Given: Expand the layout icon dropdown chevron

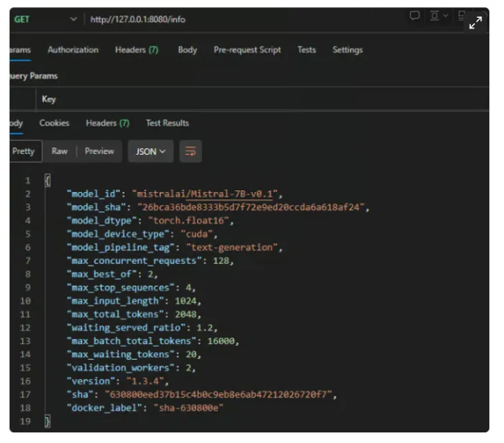Looking at the screenshot, I should point(446,15).
